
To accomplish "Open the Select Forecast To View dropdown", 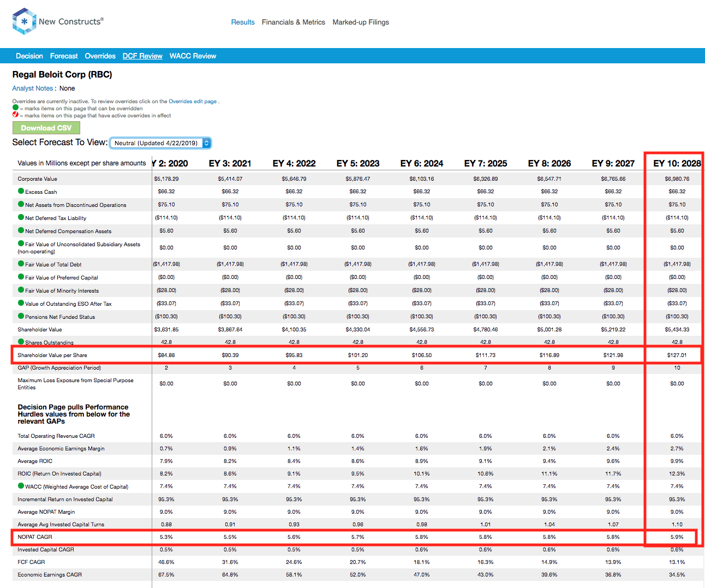I will click(x=160, y=143).
